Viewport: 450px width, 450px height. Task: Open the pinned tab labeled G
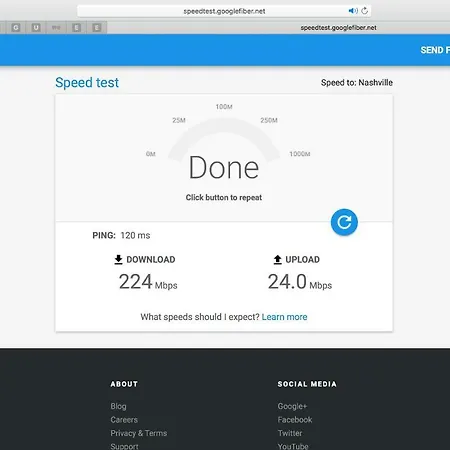point(16,27)
